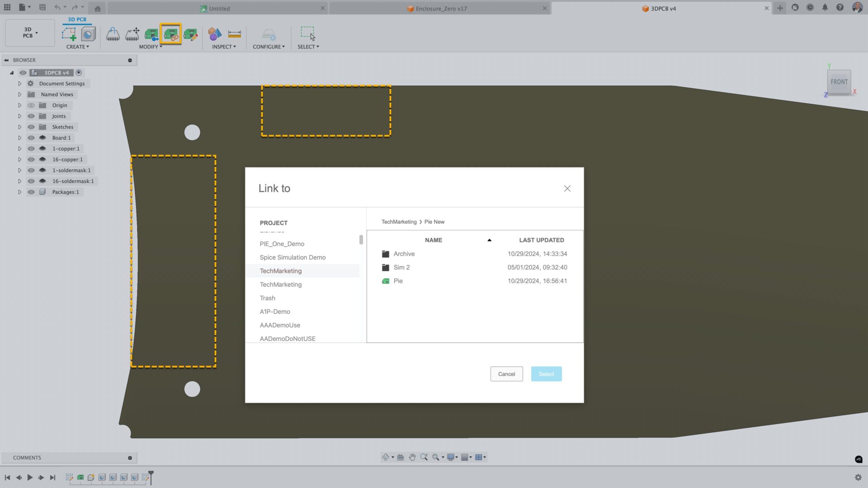
Task: Hide the Board:1 component
Action: coord(31,137)
